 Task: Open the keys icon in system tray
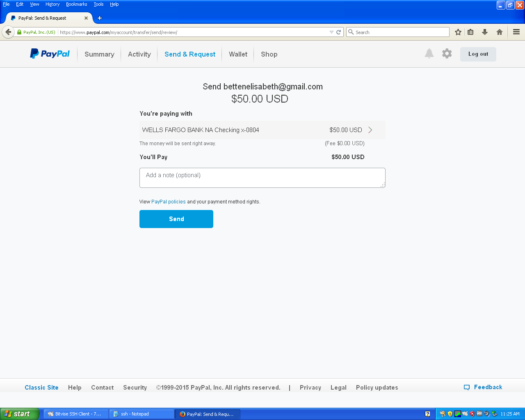click(x=443, y=414)
